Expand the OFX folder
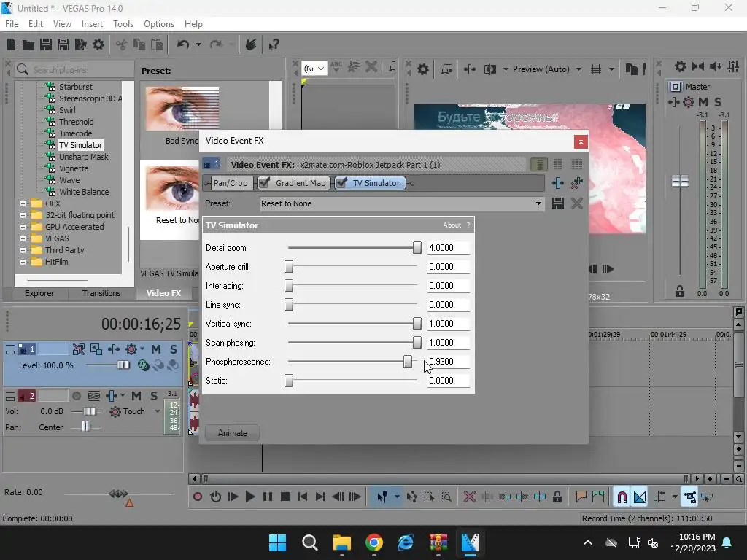This screenshot has height=560, width=747. coord(23,203)
